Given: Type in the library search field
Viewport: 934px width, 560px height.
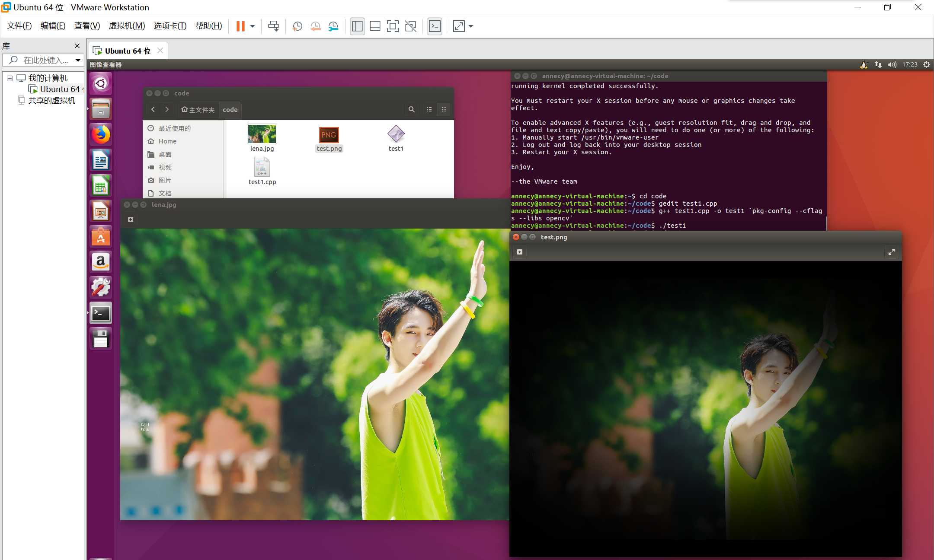Looking at the screenshot, I should tap(45, 60).
